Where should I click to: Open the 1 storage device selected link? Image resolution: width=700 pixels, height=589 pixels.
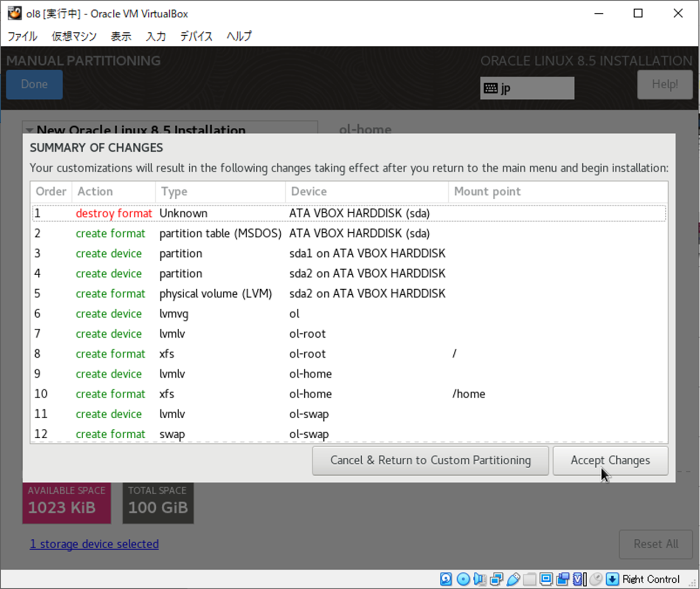94,544
